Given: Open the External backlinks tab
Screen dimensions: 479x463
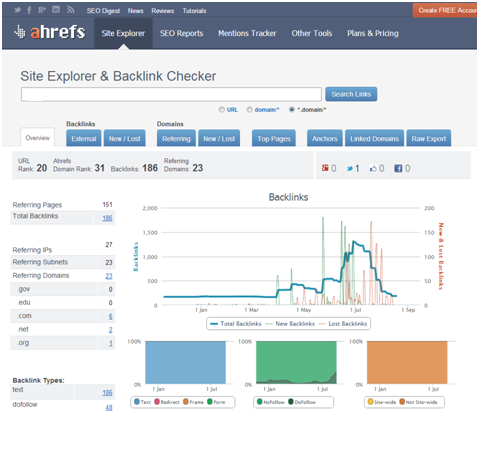Looking at the screenshot, I should coord(84,138).
